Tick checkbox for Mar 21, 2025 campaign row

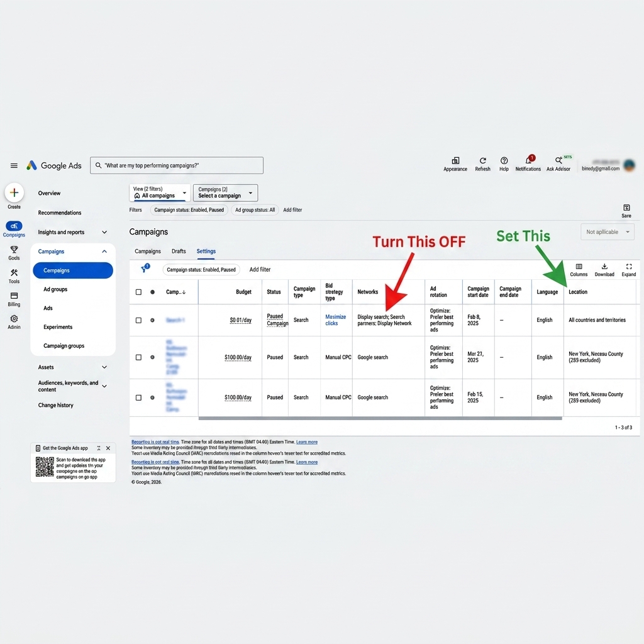tap(138, 357)
